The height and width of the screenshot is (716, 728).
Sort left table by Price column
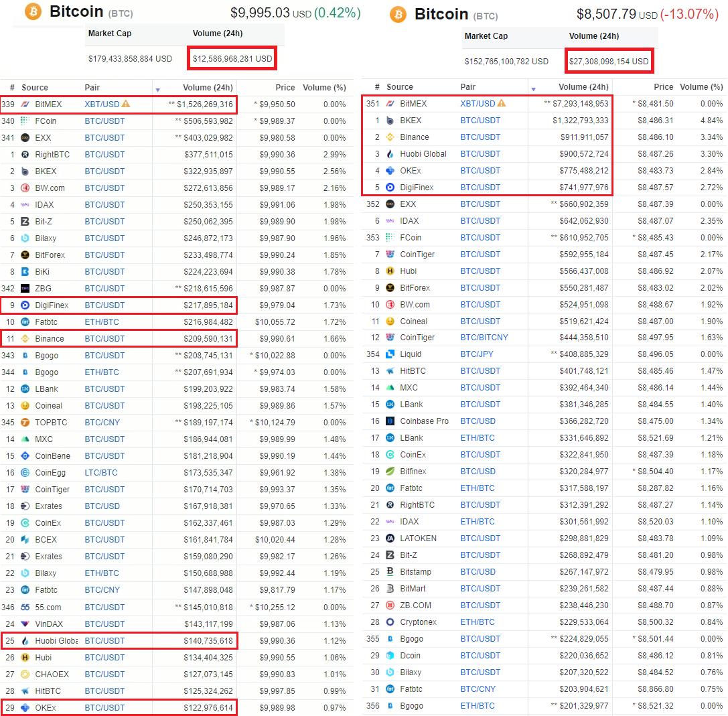click(285, 87)
